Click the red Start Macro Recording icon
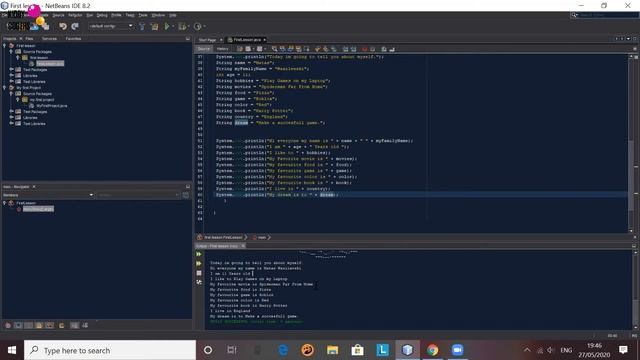Image resolution: width=640 pixels, height=360 pixels. coord(364,49)
